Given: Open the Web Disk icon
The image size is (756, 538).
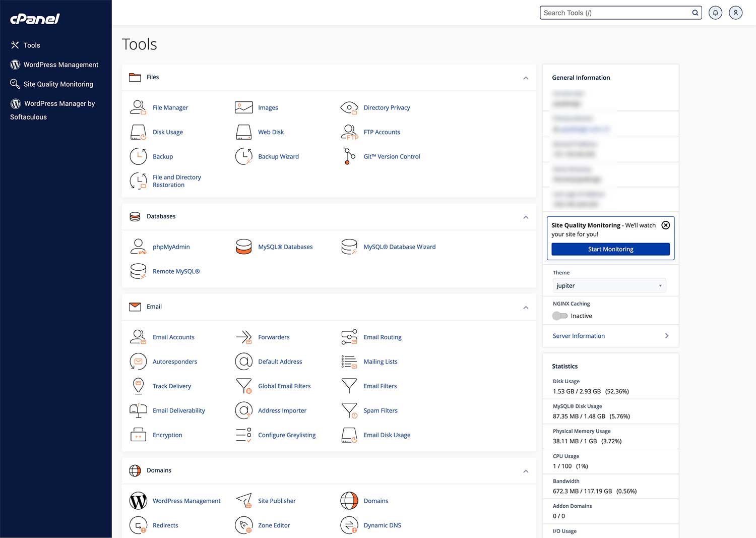Looking at the screenshot, I should 243,132.
